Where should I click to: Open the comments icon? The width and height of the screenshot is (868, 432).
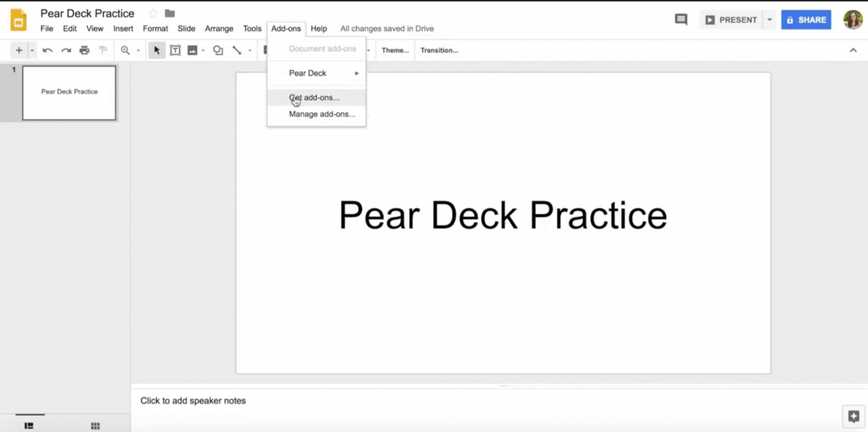[681, 19]
